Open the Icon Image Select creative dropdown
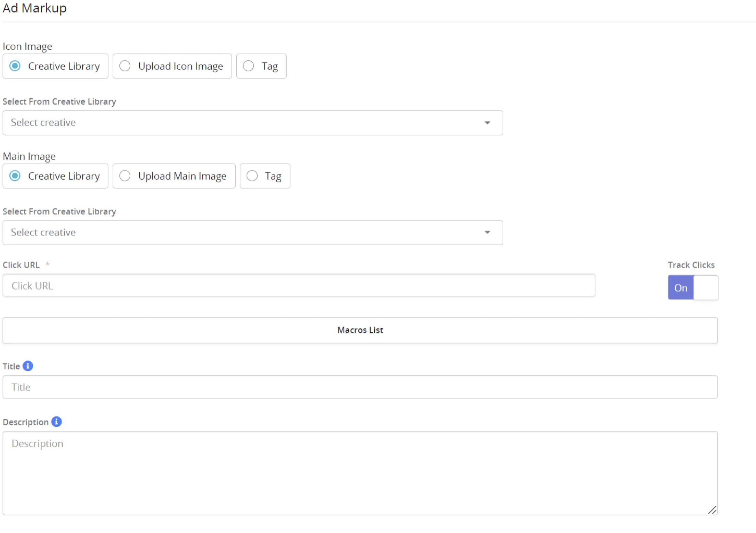 tap(243, 123)
